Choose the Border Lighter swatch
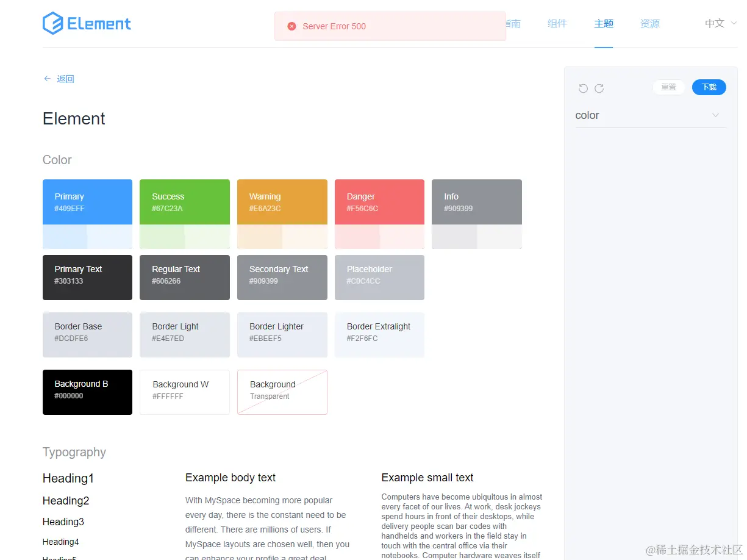 [x=282, y=335]
